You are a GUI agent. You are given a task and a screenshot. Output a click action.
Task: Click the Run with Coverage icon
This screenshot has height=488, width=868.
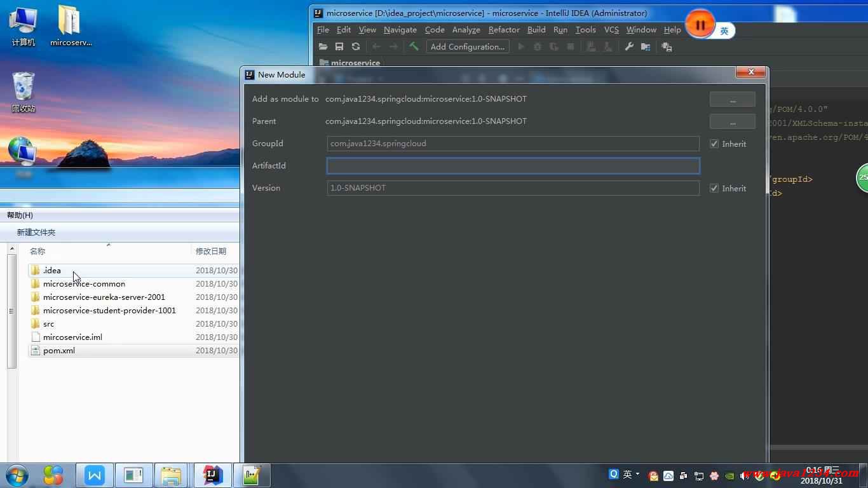coord(554,46)
